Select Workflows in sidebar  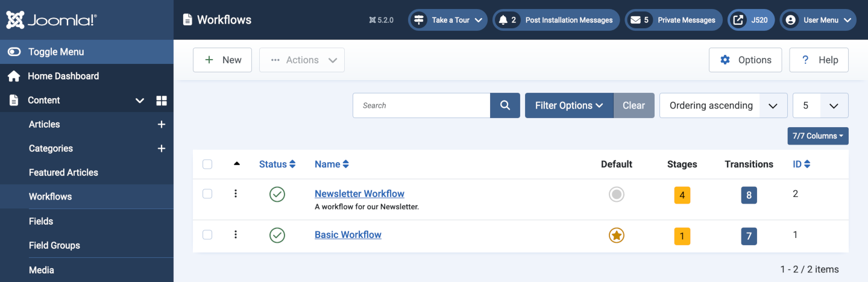pyautogui.click(x=50, y=196)
